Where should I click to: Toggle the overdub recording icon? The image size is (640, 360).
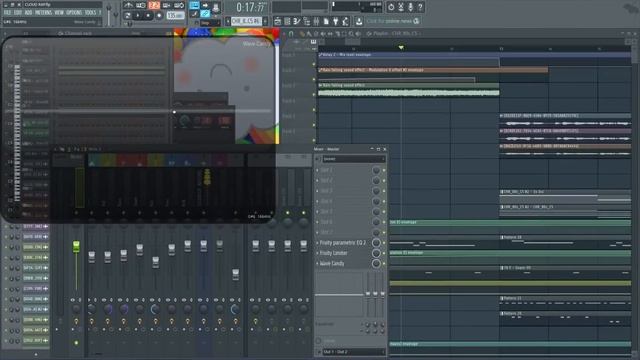click(167, 6)
